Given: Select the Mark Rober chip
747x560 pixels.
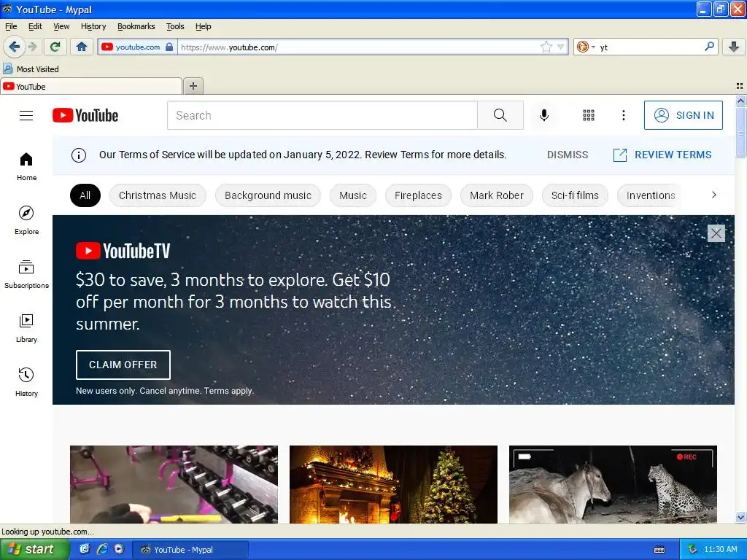Looking at the screenshot, I should click(x=496, y=195).
